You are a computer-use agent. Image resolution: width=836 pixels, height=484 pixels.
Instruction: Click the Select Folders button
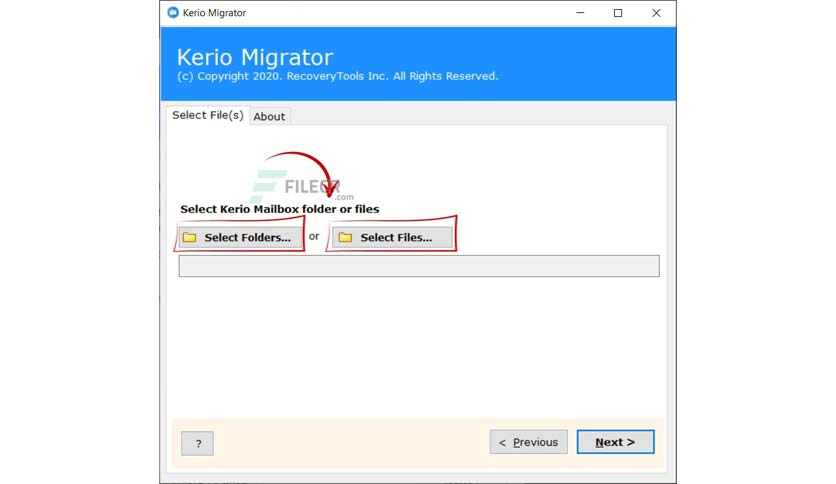pyautogui.click(x=240, y=237)
